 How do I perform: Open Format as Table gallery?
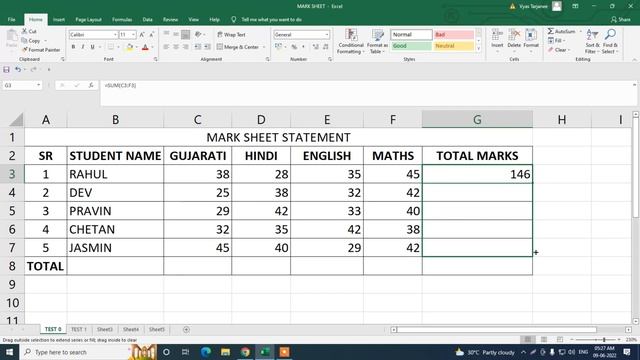[x=377, y=41]
